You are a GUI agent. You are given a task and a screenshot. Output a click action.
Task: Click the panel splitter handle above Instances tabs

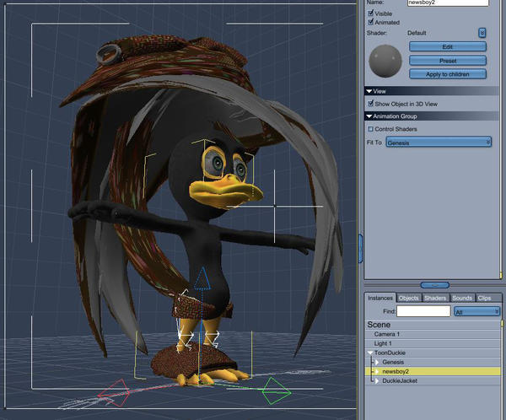[434, 285]
